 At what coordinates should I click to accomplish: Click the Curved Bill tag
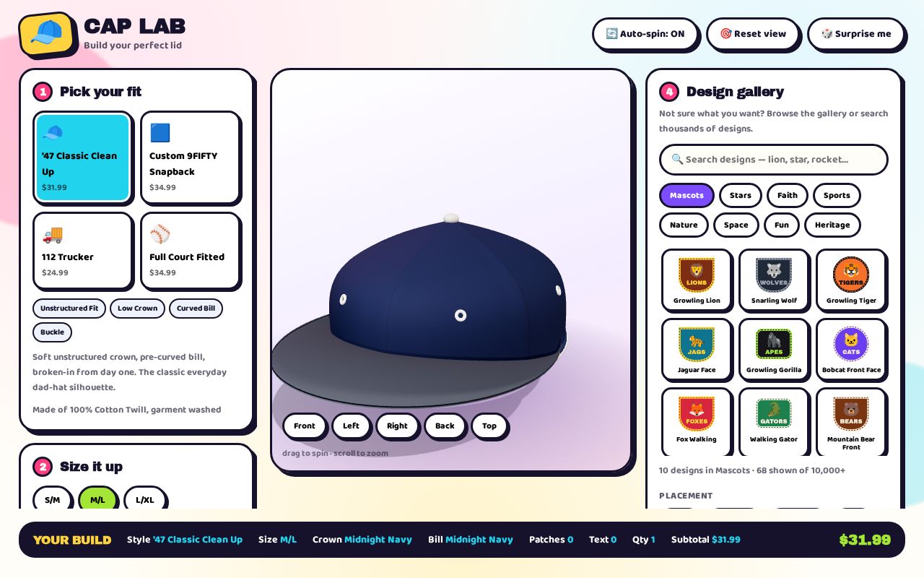click(196, 309)
